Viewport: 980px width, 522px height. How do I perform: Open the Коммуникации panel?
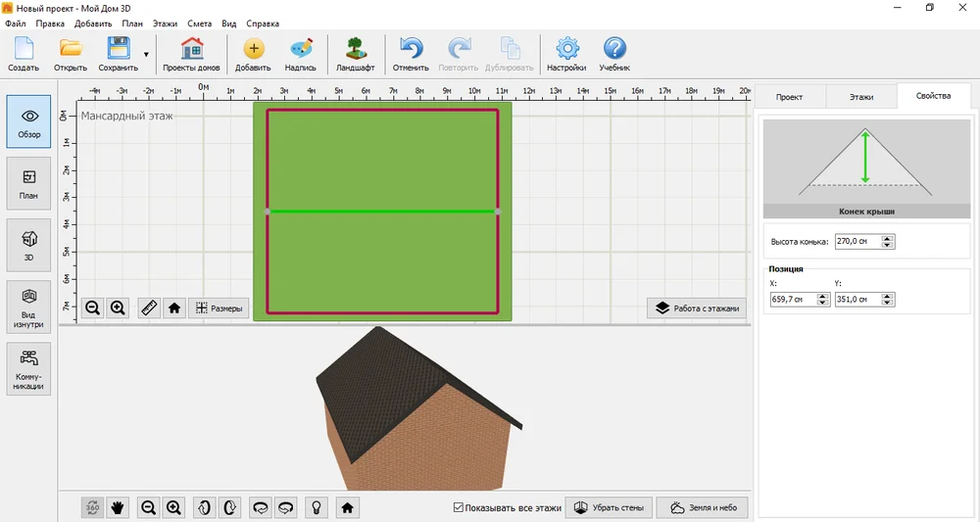[x=28, y=369]
